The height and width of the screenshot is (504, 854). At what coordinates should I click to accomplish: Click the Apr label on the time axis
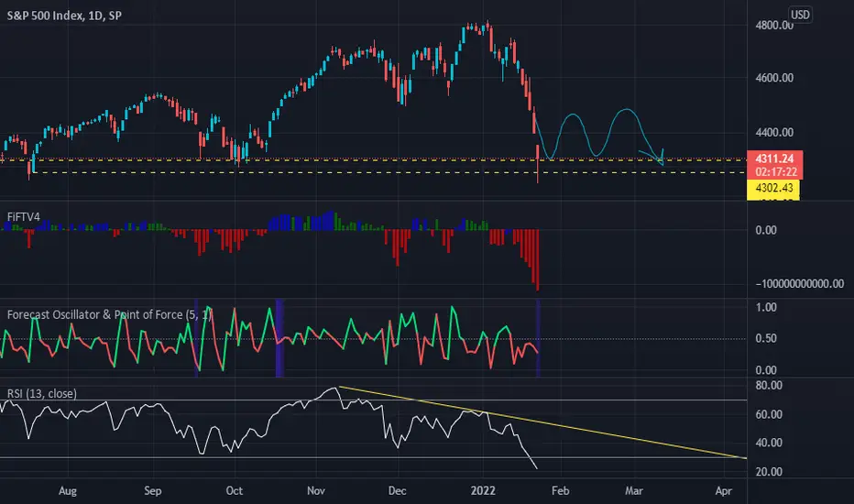tap(723, 491)
